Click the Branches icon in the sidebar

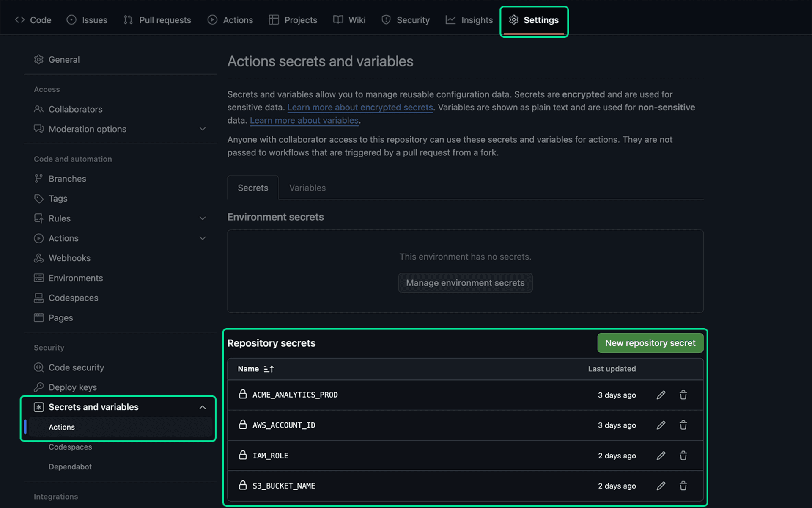(x=38, y=178)
